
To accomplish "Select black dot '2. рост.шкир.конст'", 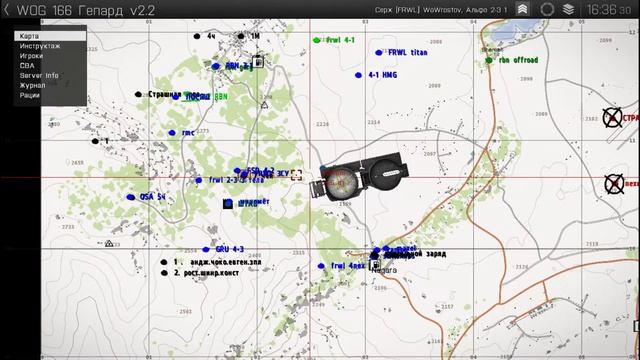I will pyautogui.click(x=164, y=273).
